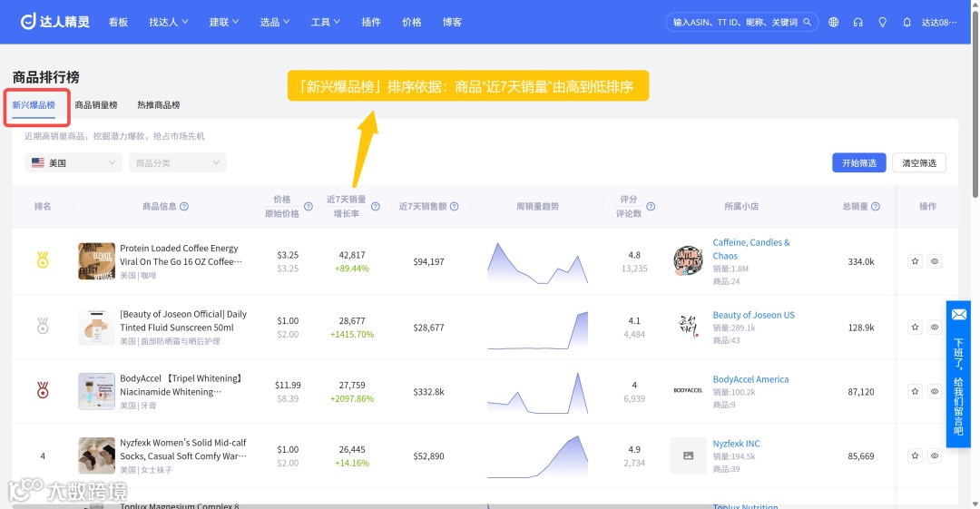The image size is (980, 509).
Task: Click the 清空筛选 button
Action: [918, 162]
